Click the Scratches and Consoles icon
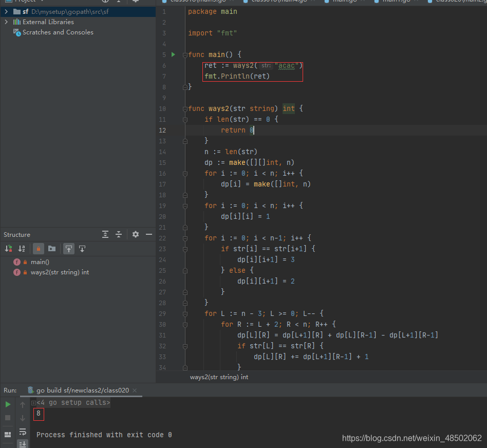Screen dimensions: 487x448 (17, 32)
